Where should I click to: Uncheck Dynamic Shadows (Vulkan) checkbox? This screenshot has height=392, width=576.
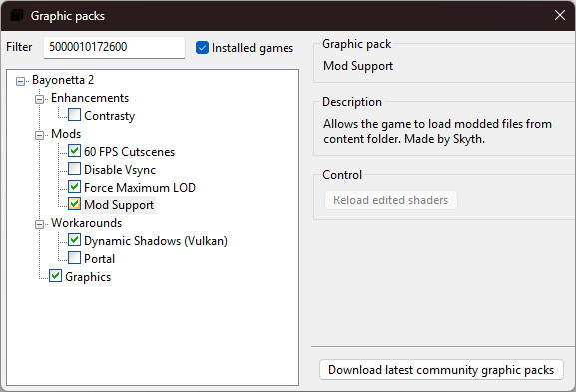pyautogui.click(x=74, y=240)
